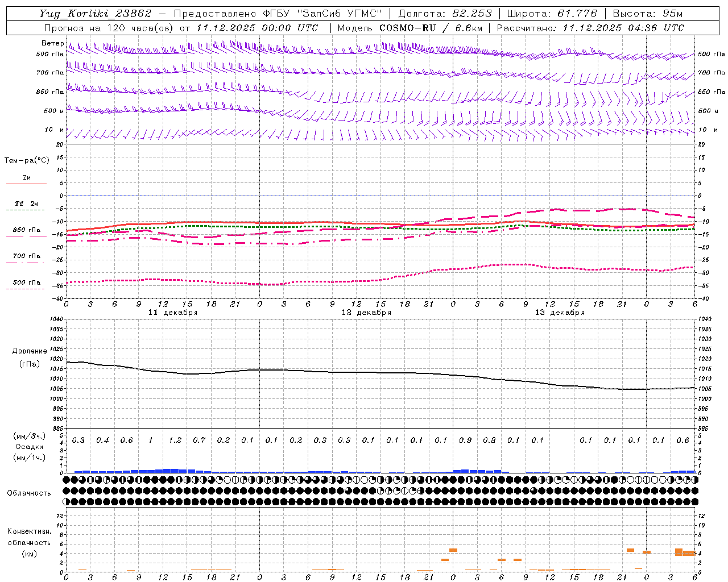
Task: Click the Высота: 95м header text
Action: [647, 14]
